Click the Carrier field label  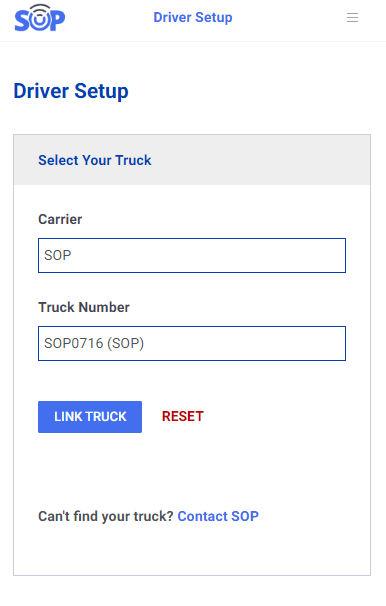click(x=60, y=219)
